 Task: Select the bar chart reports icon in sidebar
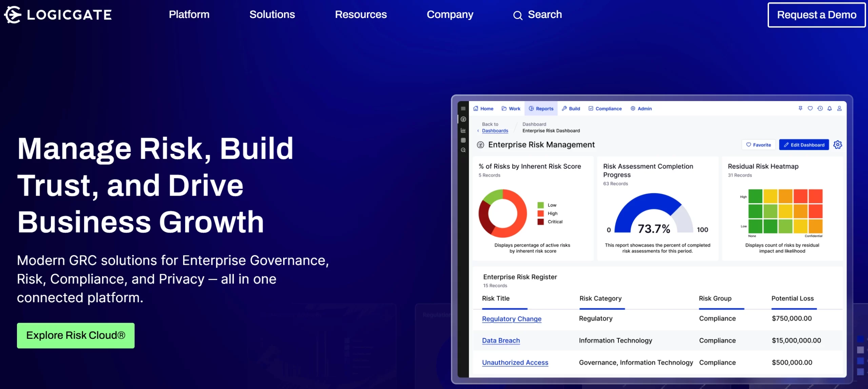(463, 129)
